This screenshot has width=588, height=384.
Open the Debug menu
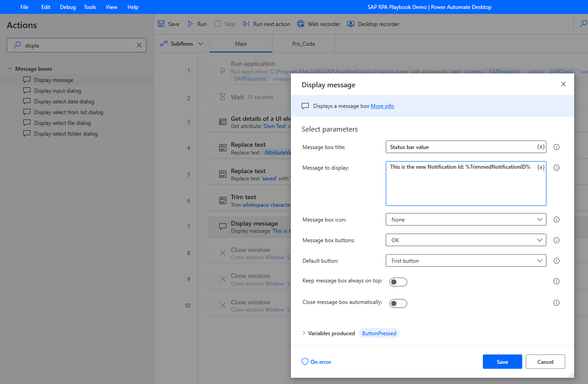click(x=68, y=7)
